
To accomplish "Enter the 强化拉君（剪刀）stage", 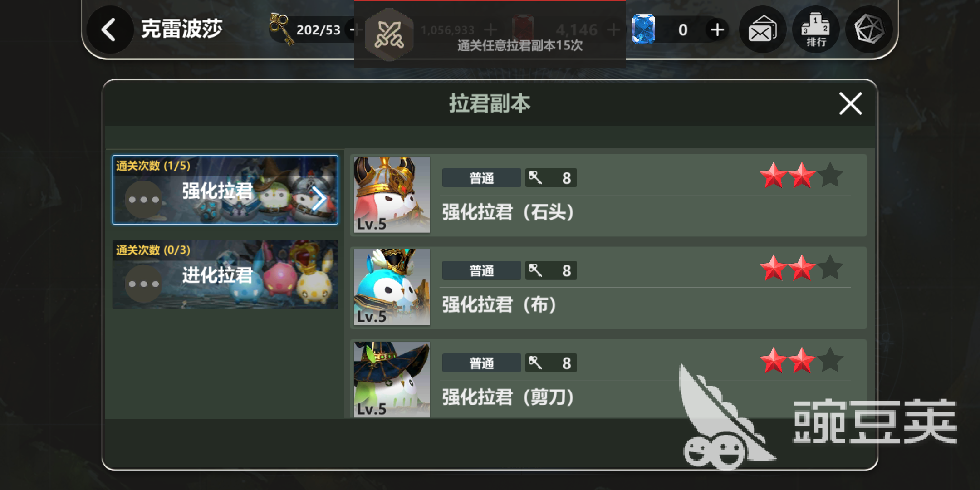I will coord(608,378).
